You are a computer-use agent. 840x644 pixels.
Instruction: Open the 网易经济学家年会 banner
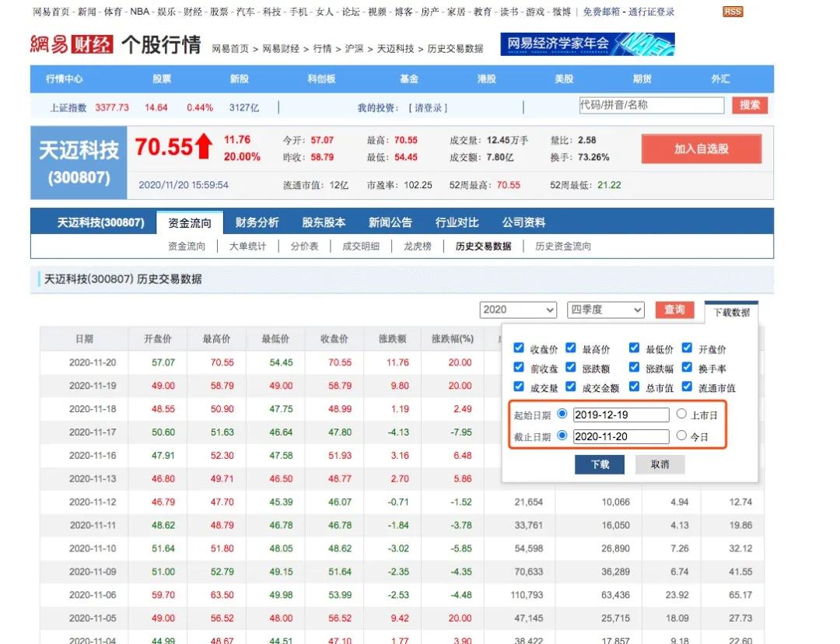coord(587,44)
